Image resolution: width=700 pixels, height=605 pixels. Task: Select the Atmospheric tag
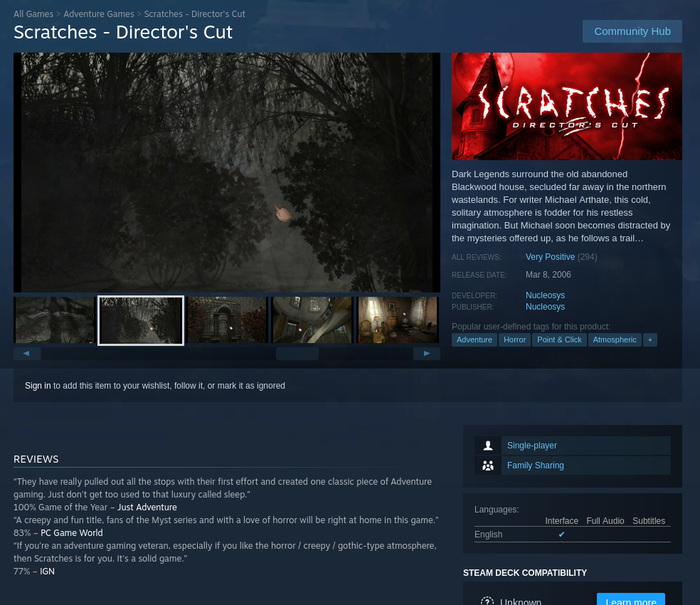tap(615, 340)
